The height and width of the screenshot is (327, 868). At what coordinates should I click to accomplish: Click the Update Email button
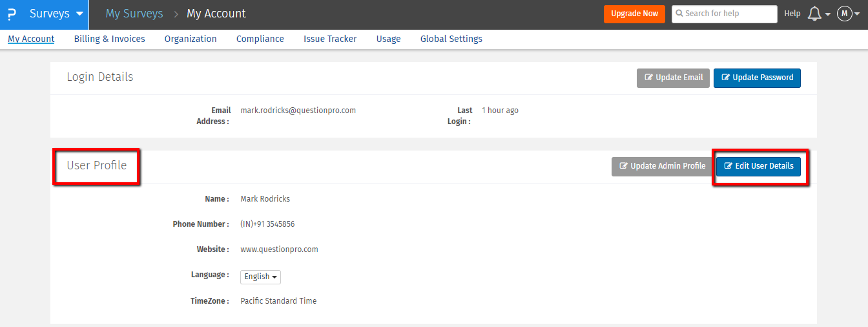click(673, 78)
